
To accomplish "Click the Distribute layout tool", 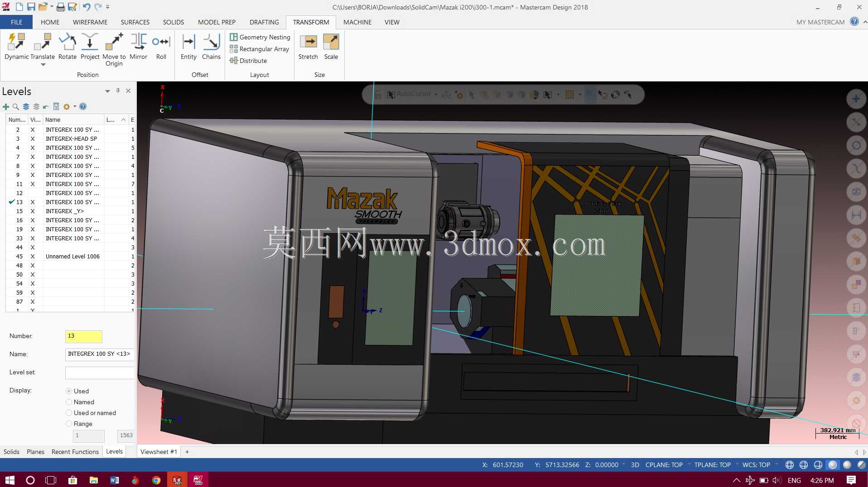I will coord(248,61).
